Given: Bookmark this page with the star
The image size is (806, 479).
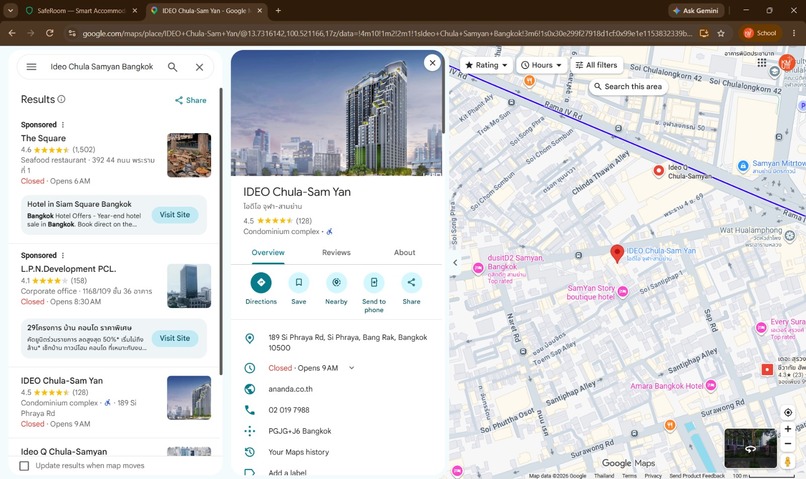Looking at the screenshot, I should click(721, 33).
